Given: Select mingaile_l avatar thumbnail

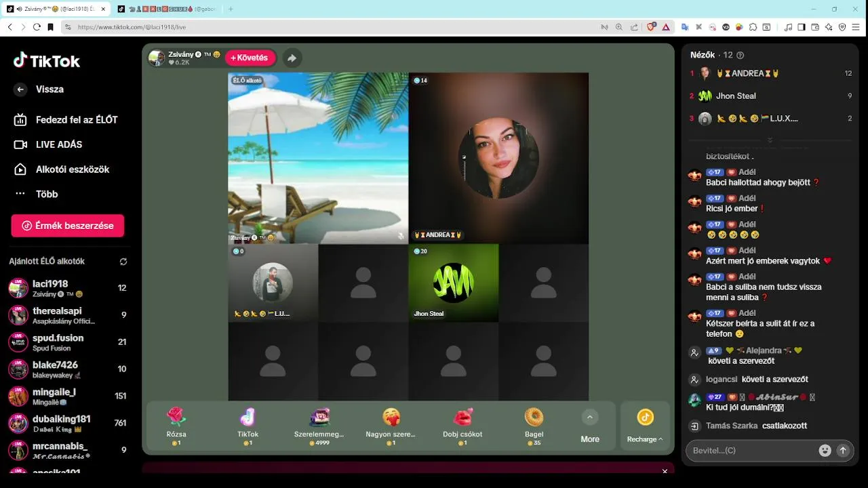Looking at the screenshot, I should tap(18, 396).
